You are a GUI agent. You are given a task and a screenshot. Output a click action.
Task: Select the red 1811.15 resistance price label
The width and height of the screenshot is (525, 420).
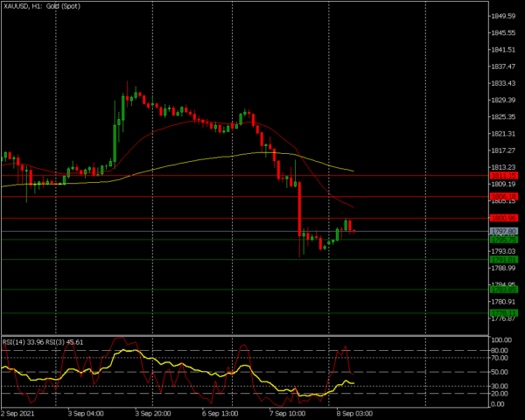(x=507, y=176)
